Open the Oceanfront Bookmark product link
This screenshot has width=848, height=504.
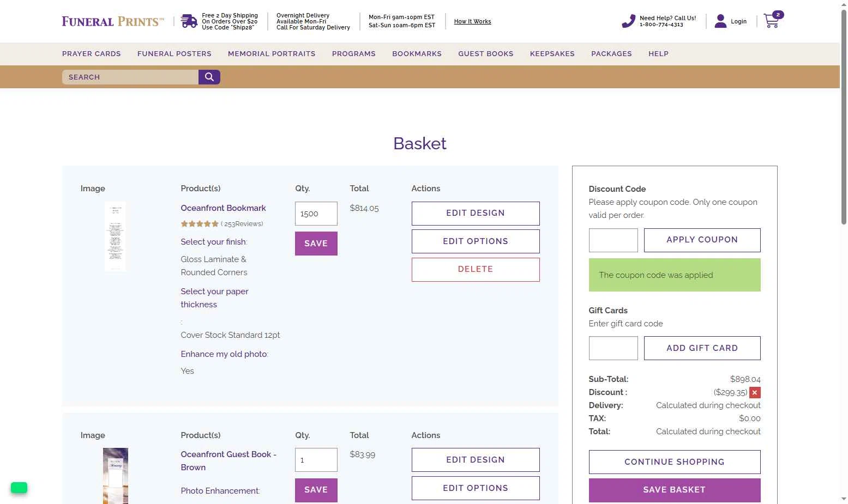pos(223,208)
